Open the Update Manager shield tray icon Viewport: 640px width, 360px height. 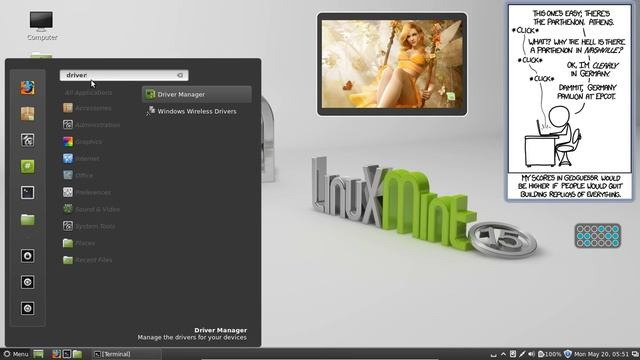click(568, 354)
